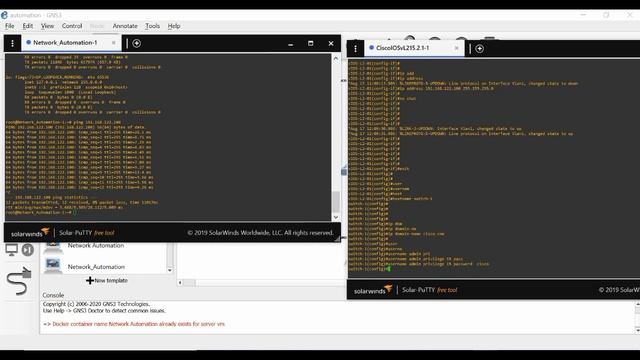Click the device list down scroll arrow
The image size is (640, 360).
point(170,270)
